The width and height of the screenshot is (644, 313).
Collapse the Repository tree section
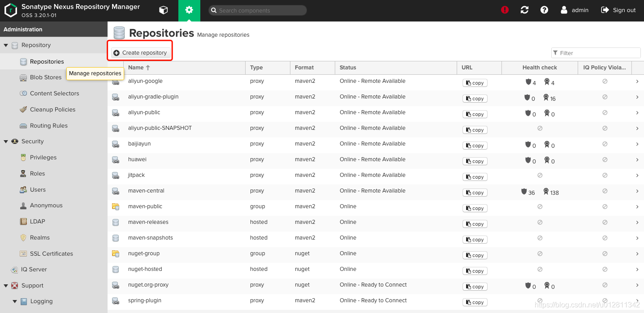(6, 45)
